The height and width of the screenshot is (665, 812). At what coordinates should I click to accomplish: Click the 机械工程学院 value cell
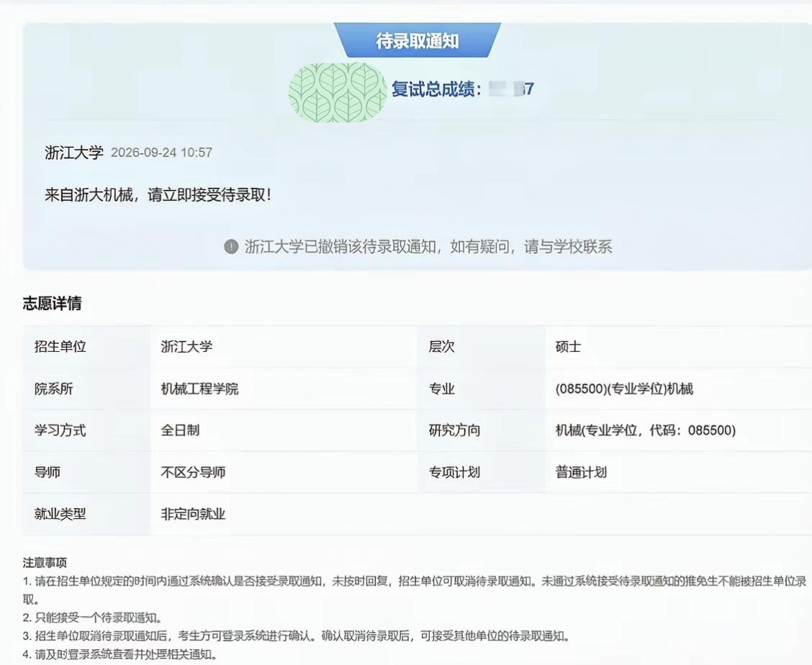284,389
